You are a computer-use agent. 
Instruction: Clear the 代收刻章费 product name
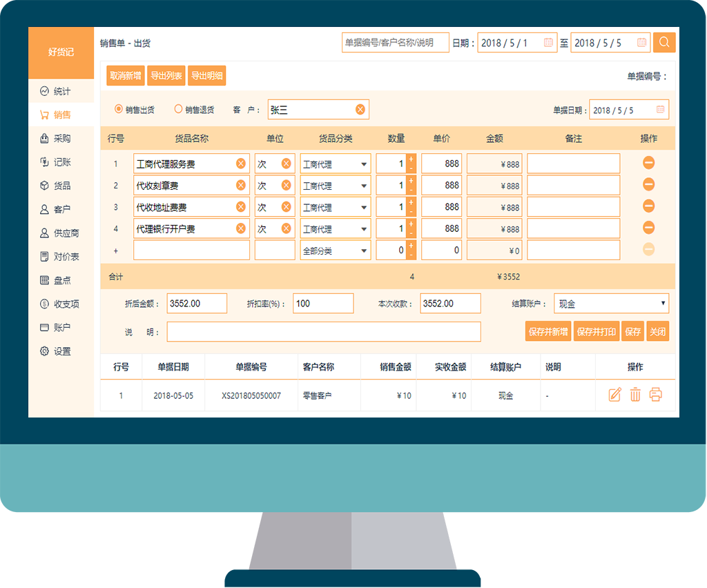pos(240,185)
